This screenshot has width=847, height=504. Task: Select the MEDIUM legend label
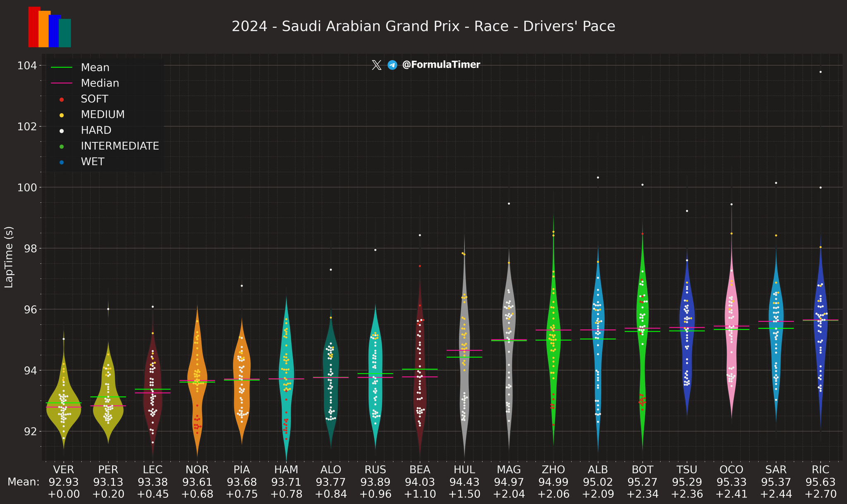[x=103, y=115]
